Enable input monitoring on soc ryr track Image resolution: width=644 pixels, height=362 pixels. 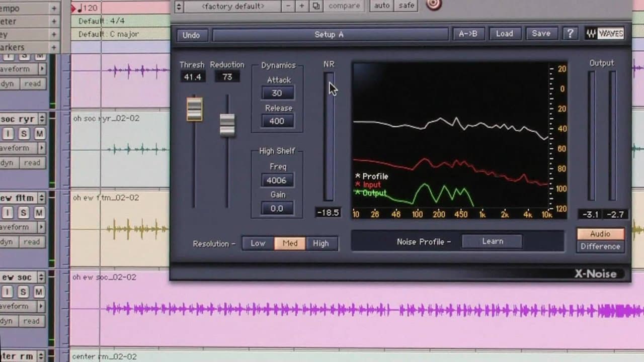click(8, 133)
